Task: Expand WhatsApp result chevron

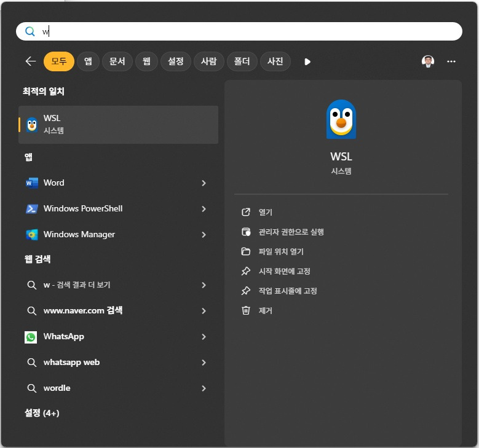Action: tap(204, 337)
